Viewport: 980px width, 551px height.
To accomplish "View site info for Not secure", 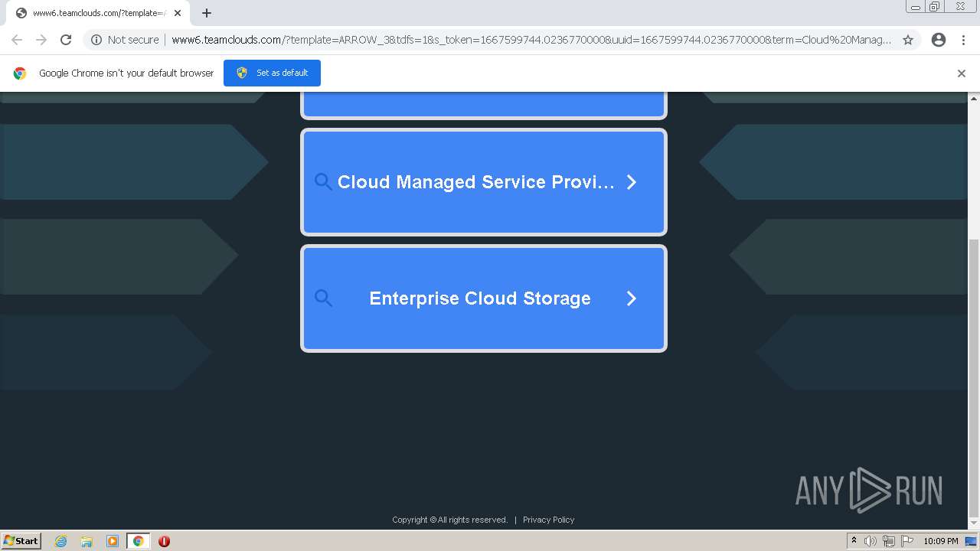I will pos(125,40).
